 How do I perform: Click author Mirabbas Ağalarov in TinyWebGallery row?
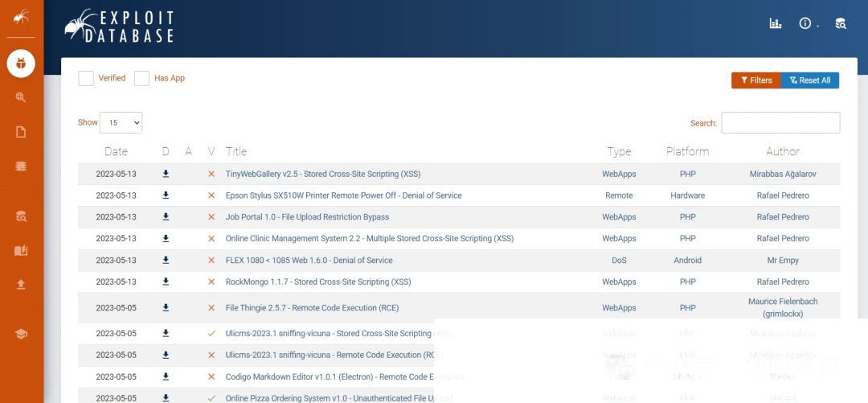pos(783,174)
